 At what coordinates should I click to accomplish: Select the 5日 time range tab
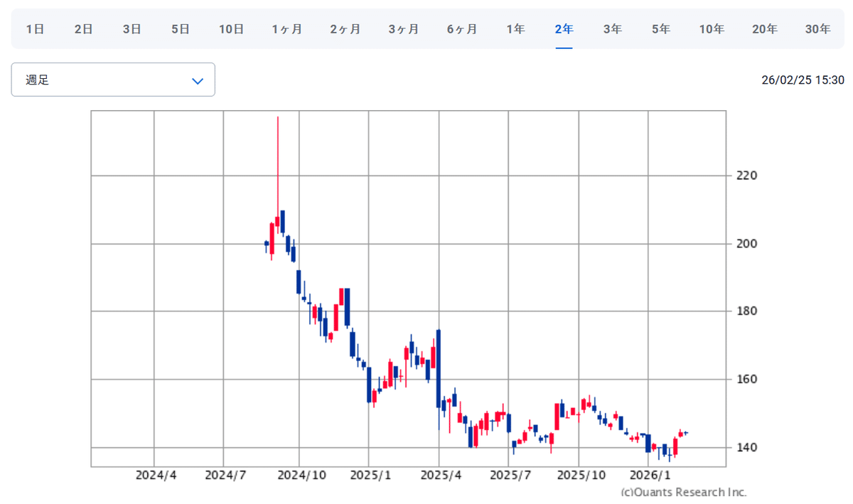coord(181,29)
